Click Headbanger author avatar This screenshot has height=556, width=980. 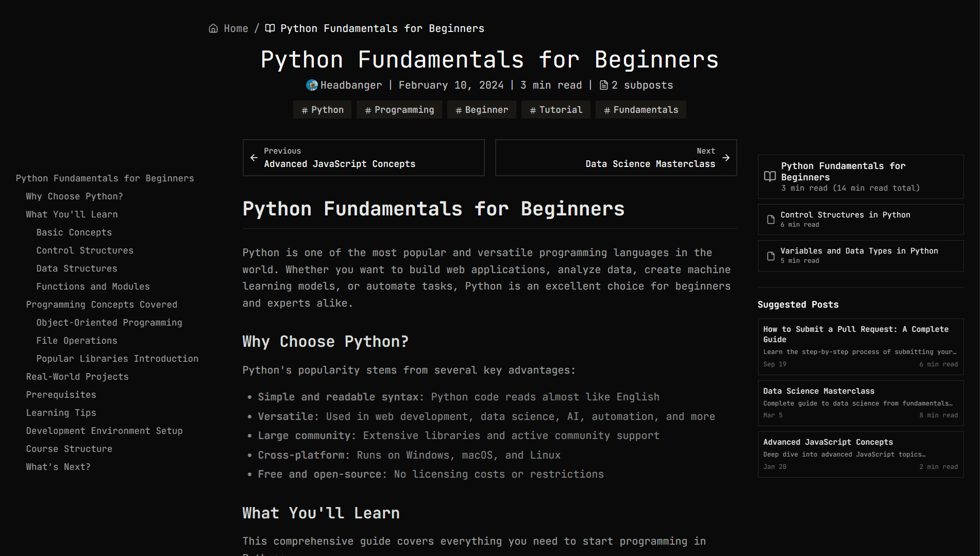click(x=312, y=85)
